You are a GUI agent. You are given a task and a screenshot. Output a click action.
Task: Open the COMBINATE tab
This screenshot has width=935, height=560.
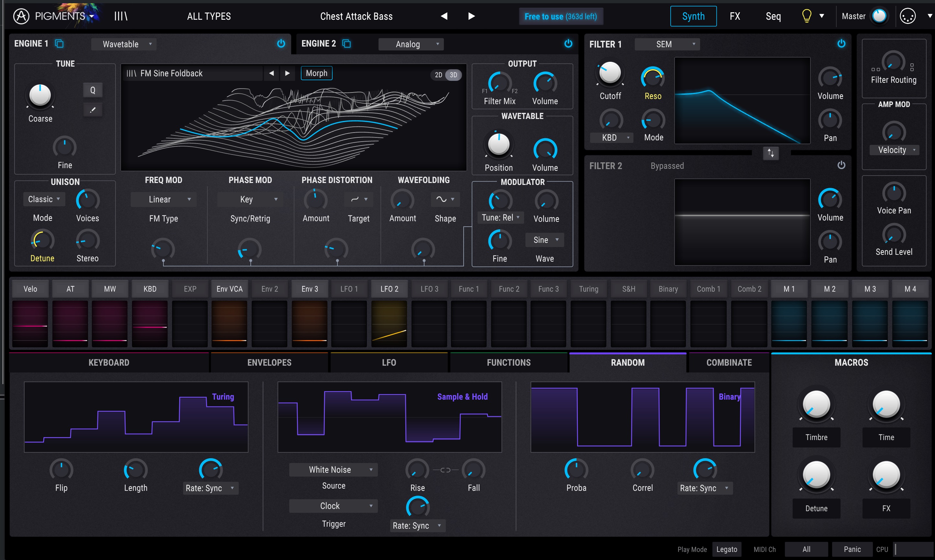pyautogui.click(x=729, y=363)
